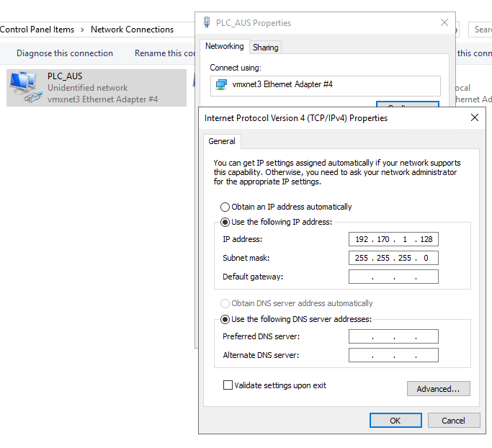Click Cancel in IPv4 Properties dialog

[x=453, y=421]
